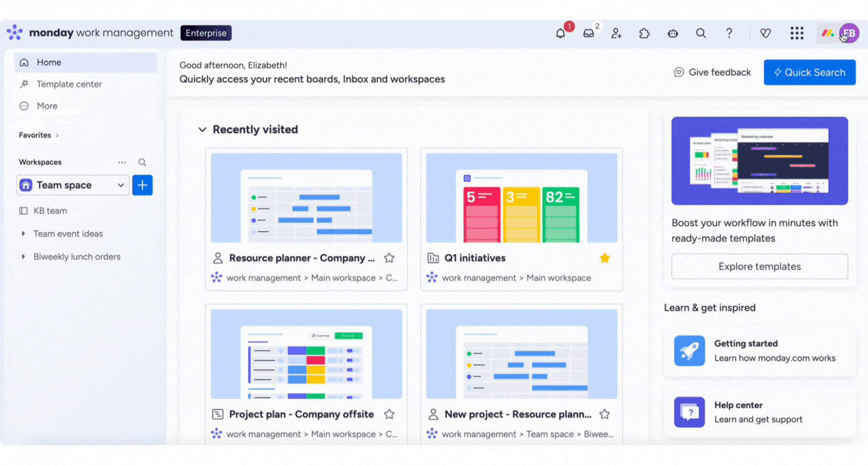Expand the Team event ideas folder
The height and width of the screenshot is (465, 868).
click(x=23, y=234)
